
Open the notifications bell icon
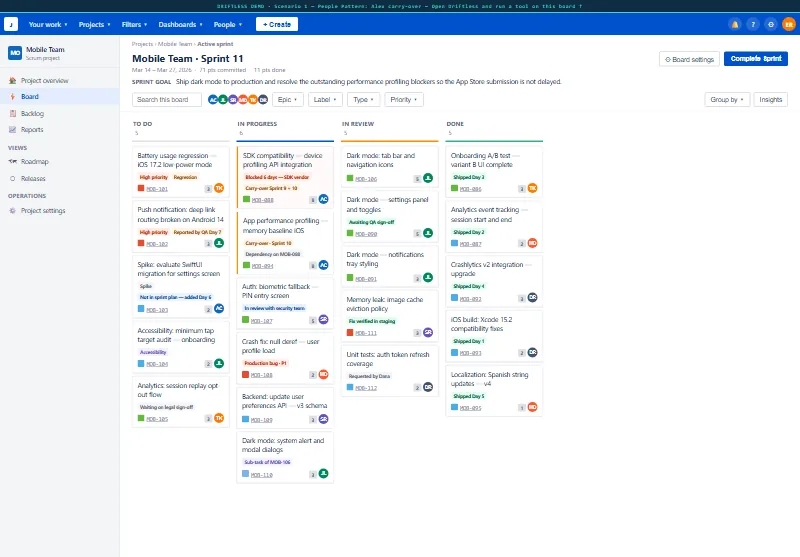click(x=735, y=24)
